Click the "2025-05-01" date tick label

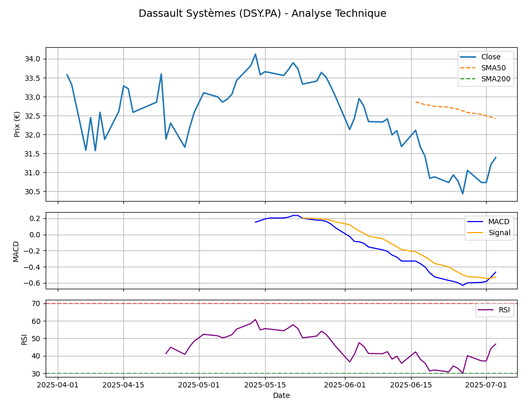click(199, 385)
